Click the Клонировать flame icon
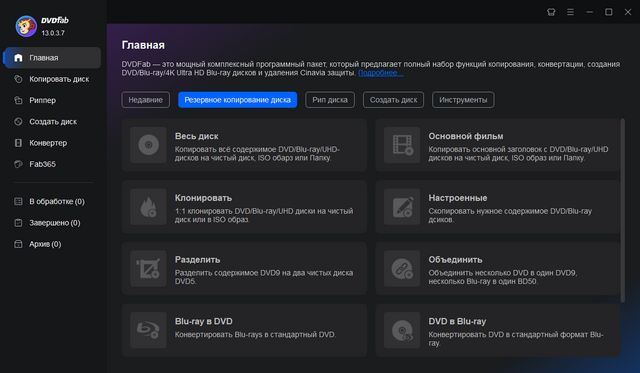Screen dimensions: 640x373 click(148, 206)
